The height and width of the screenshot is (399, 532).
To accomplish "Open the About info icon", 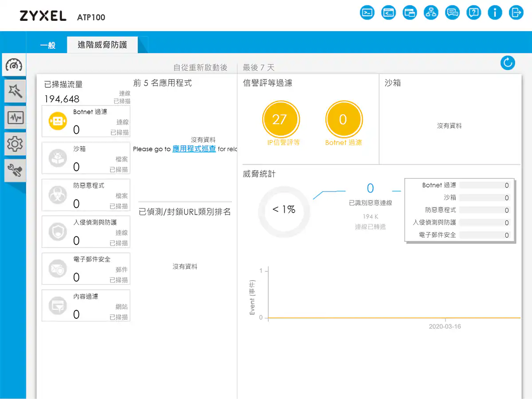I will point(495,12).
